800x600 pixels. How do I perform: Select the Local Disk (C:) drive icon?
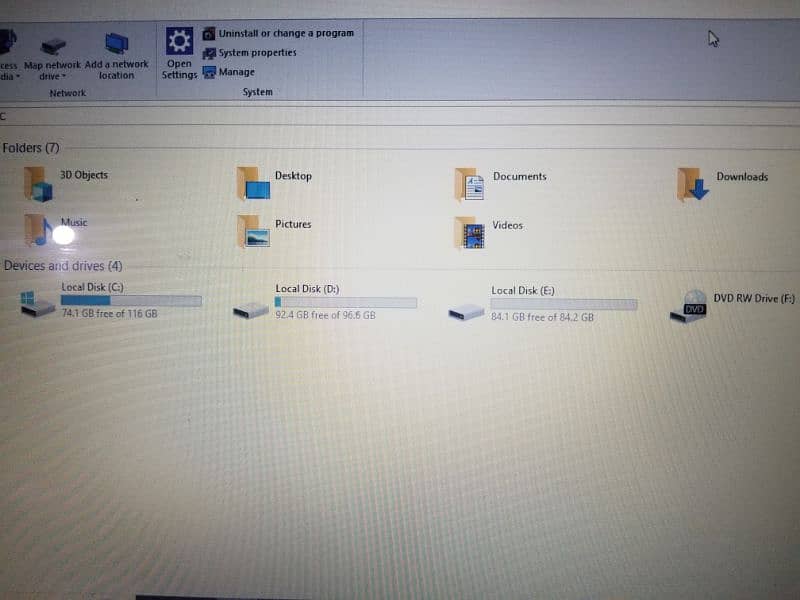tap(37, 304)
